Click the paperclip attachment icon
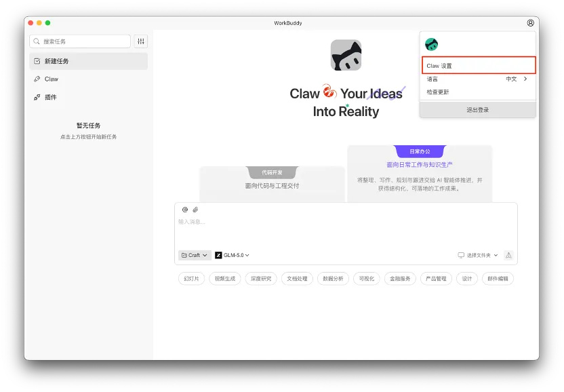The image size is (564, 392). pos(195,210)
